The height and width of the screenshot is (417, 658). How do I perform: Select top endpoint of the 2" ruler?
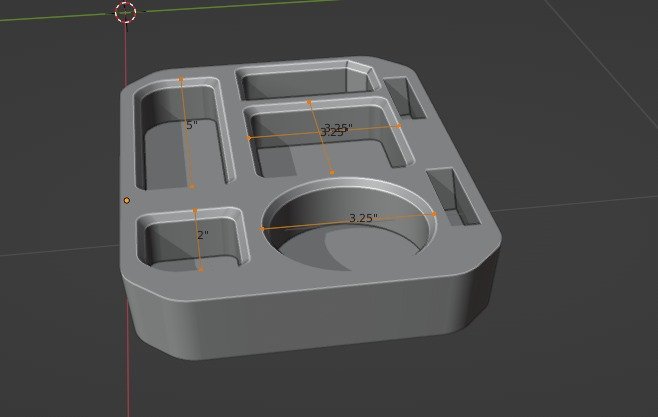pos(195,210)
